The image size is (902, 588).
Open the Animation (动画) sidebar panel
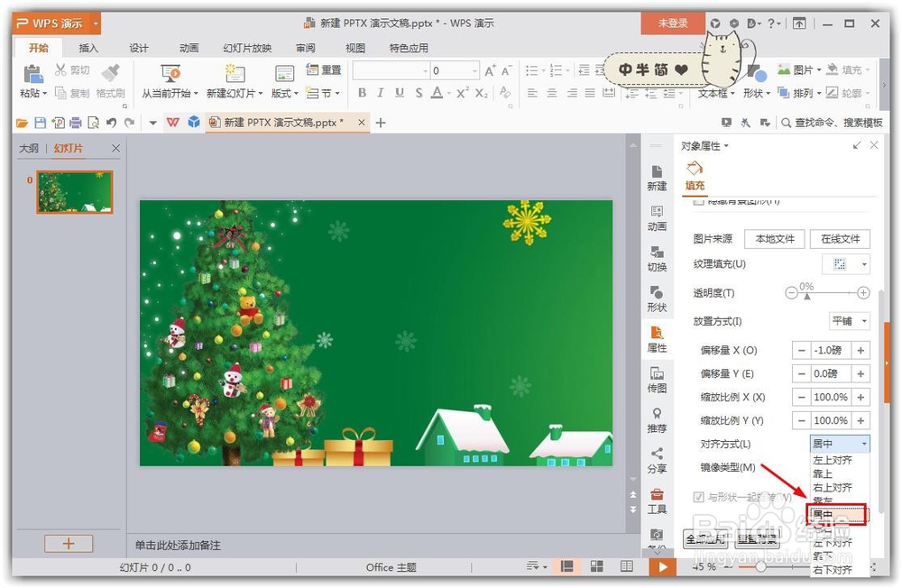point(657,218)
